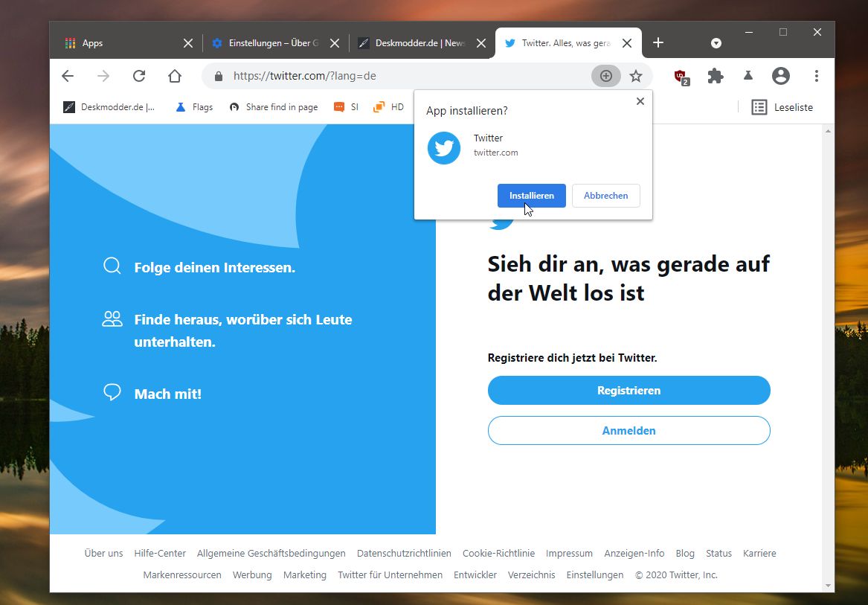Open the Über uns footer link
This screenshot has height=605, width=868.
(103, 554)
